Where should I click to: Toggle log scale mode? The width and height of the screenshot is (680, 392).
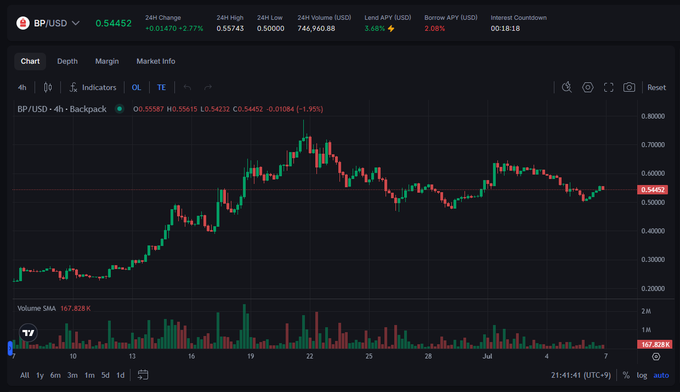(x=642, y=376)
